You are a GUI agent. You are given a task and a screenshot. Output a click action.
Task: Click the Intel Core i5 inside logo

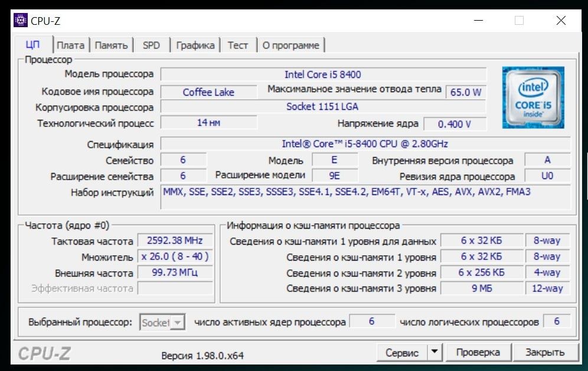pos(533,97)
